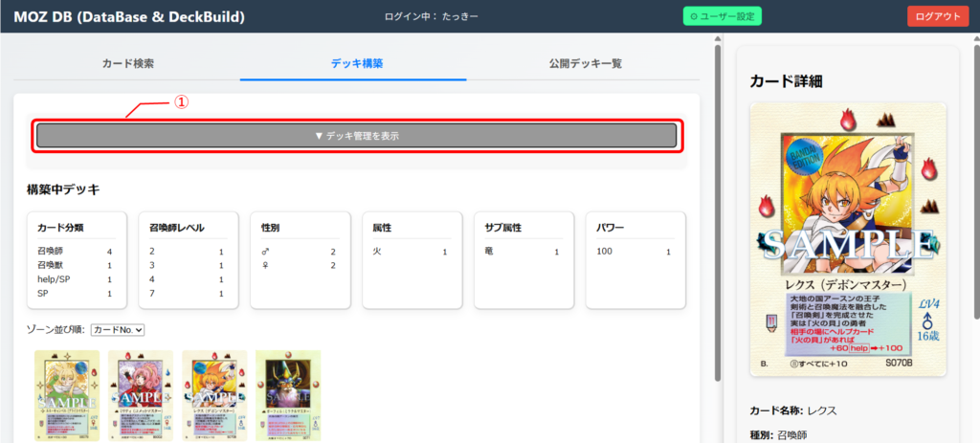
Task: Open the ゾーン並び順 sort dropdown
Action: 117,329
